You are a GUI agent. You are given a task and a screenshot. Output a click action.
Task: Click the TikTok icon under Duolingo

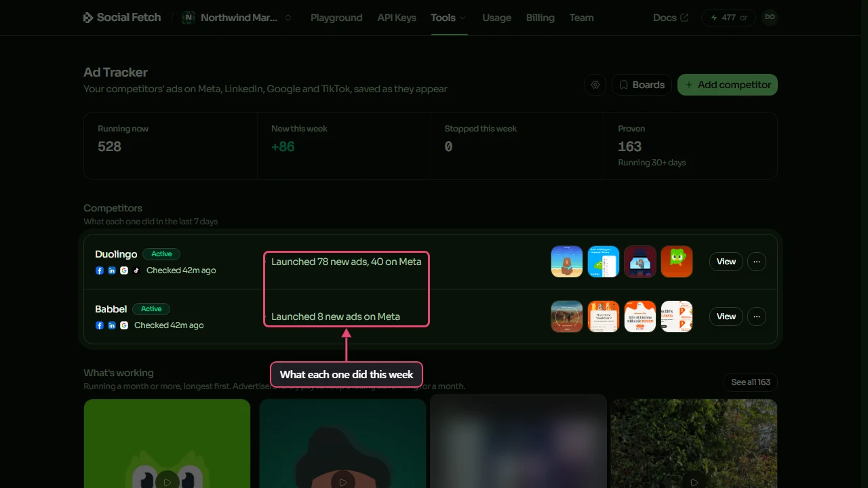(136, 270)
